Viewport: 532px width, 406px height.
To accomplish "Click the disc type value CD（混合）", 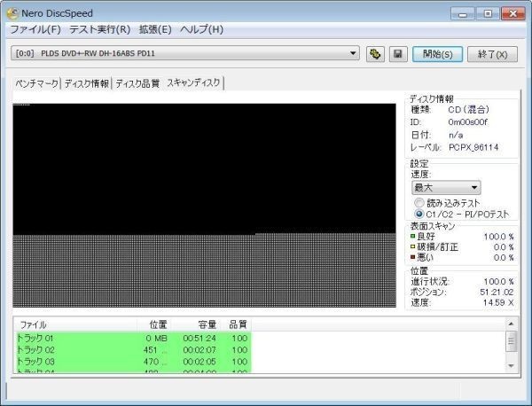I will (469, 110).
